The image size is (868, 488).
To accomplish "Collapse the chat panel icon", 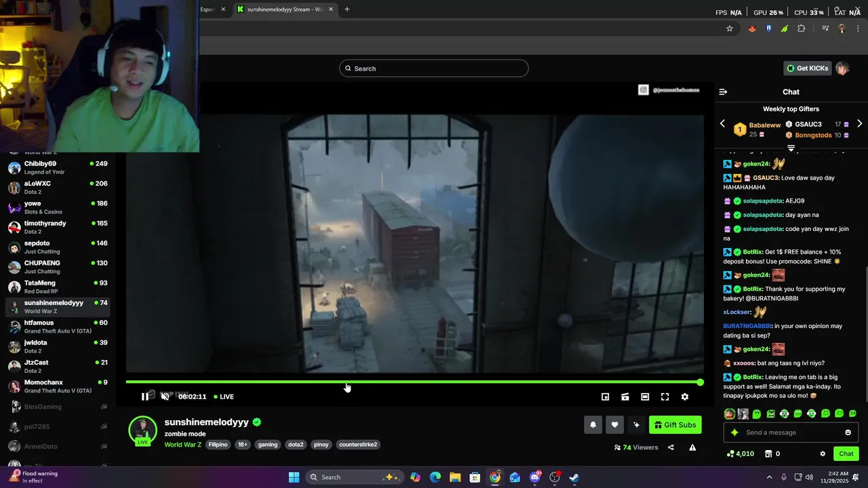I will pyautogui.click(x=723, y=91).
